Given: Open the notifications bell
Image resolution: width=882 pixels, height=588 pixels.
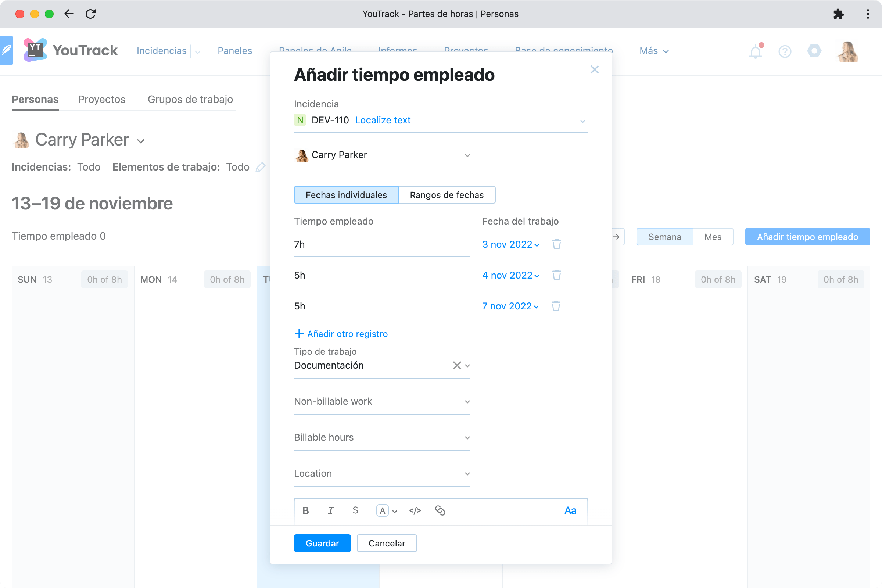Looking at the screenshot, I should (x=755, y=51).
